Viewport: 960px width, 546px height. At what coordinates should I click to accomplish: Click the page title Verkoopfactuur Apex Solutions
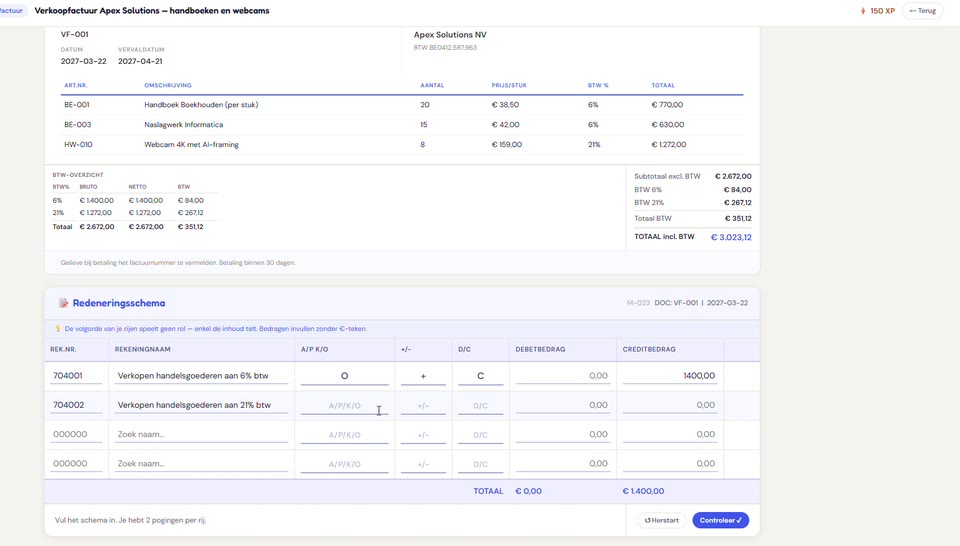(x=152, y=10)
